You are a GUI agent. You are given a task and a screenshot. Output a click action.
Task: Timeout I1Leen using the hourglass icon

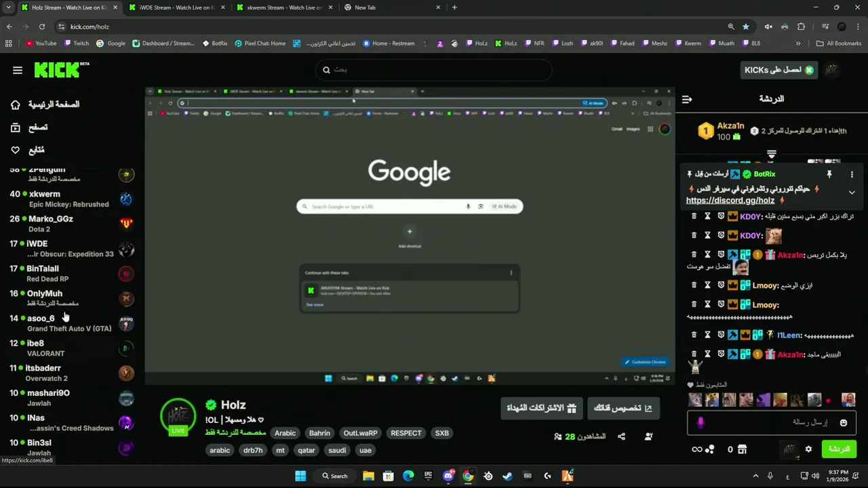pyautogui.click(x=707, y=335)
